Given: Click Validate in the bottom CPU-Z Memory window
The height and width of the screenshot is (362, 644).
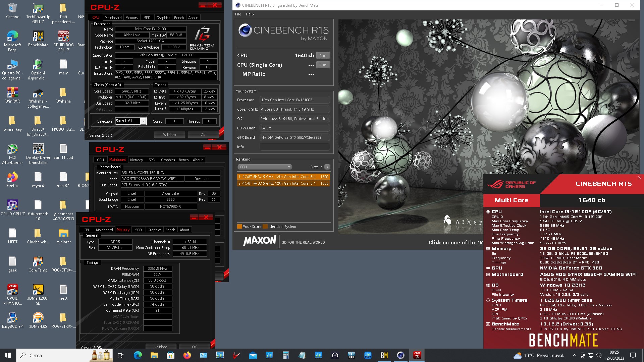Looking at the screenshot, I should [161, 347].
